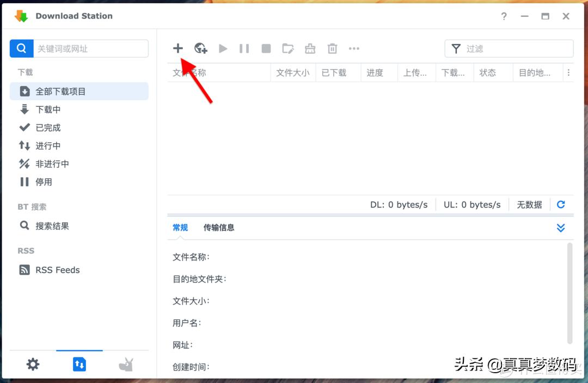Image resolution: width=588 pixels, height=383 pixels.
Task: Open the column options menu in the list header
Action: [x=569, y=72]
